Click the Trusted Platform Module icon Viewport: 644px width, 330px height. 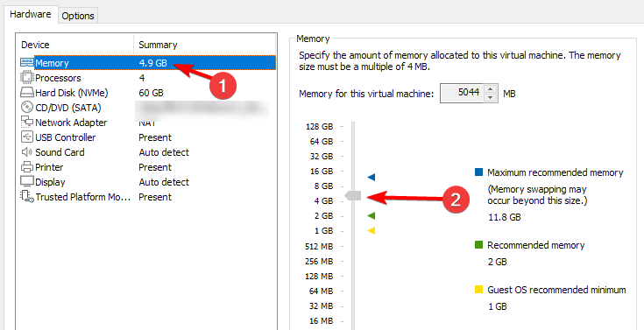[x=26, y=197]
